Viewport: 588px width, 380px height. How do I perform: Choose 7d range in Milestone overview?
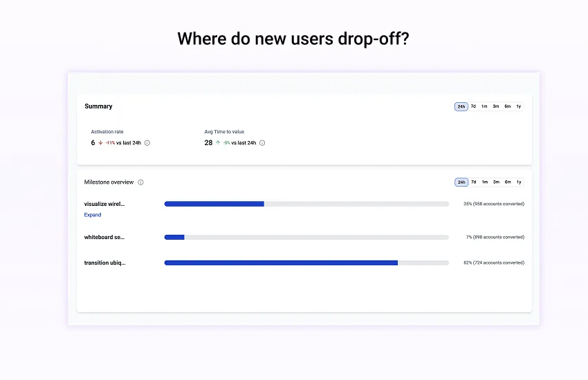coord(474,182)
